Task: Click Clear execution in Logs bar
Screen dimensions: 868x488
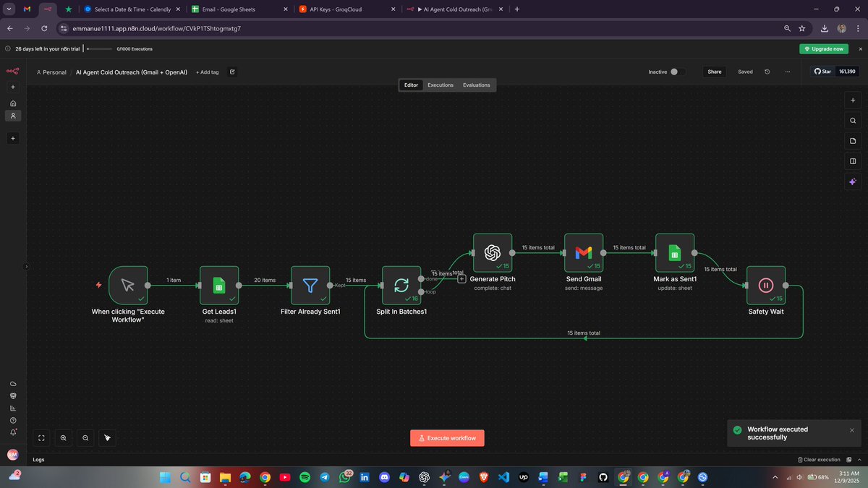Action: (x=819, y=459)
